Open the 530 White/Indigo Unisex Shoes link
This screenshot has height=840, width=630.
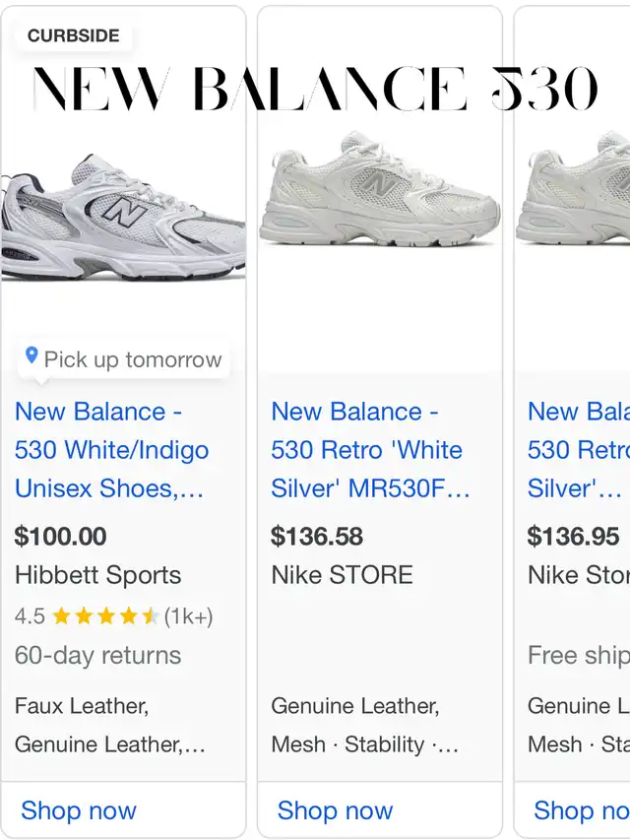111,450
